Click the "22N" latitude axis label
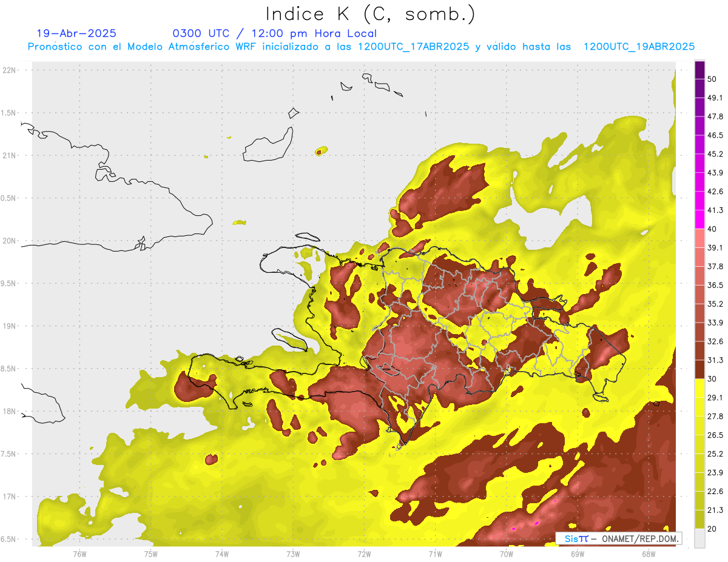 tap(10, 70)
